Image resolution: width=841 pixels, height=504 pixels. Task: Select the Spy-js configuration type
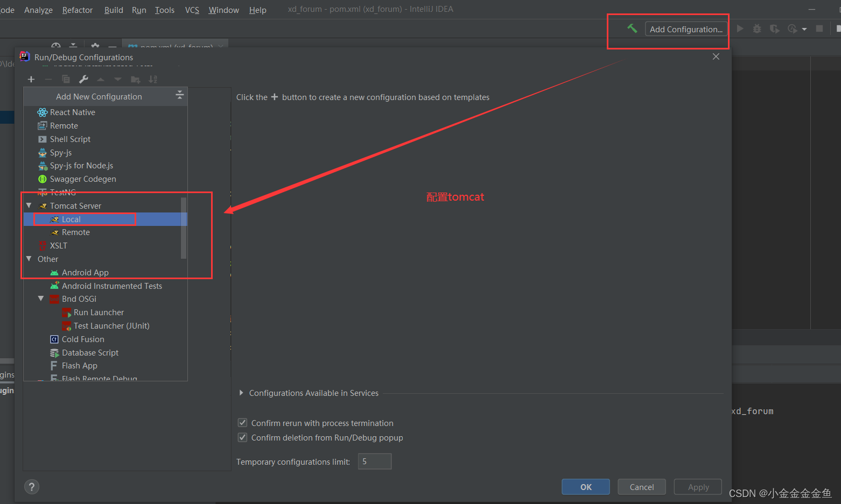106,153
